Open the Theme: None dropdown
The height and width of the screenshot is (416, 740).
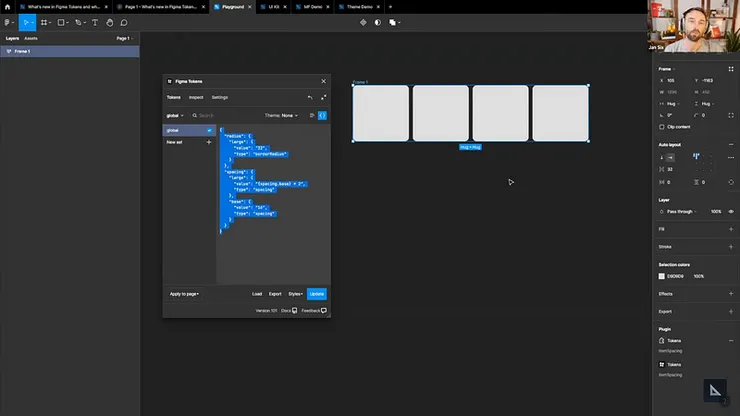[x=281, y=115]
